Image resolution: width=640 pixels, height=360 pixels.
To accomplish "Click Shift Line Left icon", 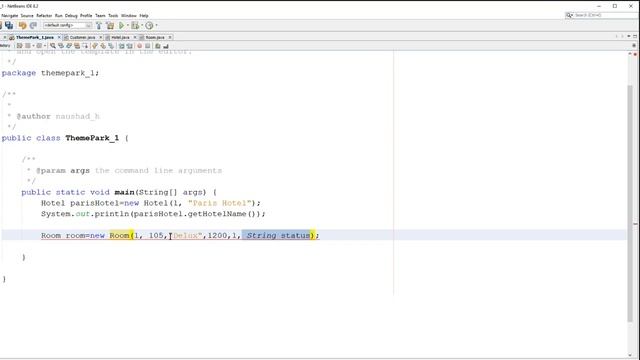I will (122, 46).
